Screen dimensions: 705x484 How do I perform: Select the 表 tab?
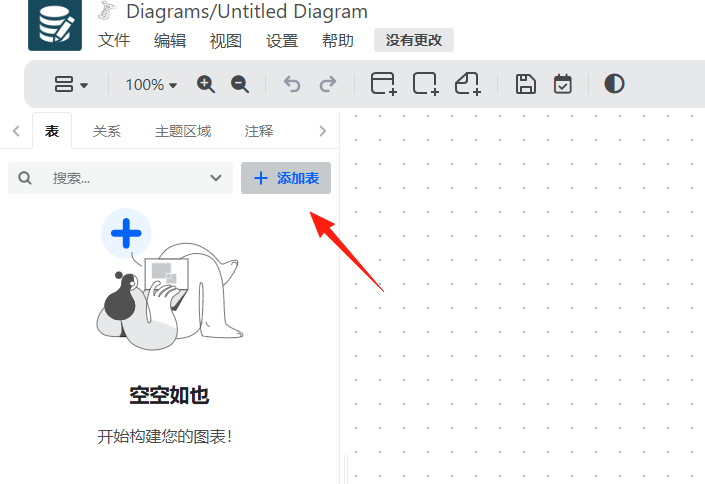[x=52, y=131]
